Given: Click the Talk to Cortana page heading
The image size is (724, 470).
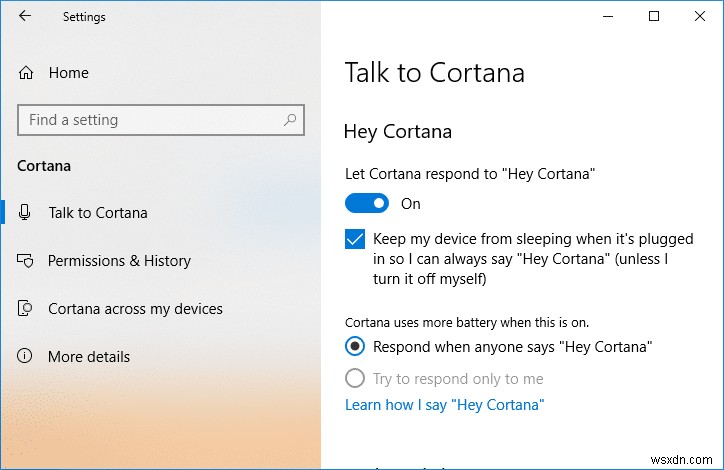Looking at the screenshot, I should click(435, 73).
